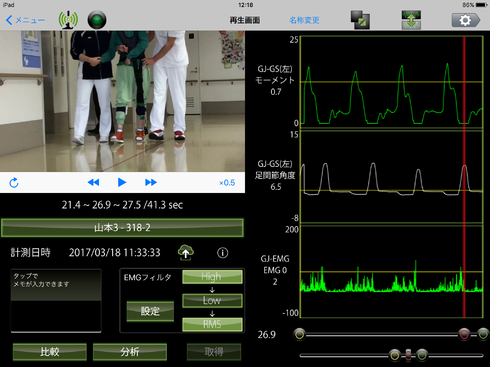490x367 pixels.
Task: Open settings gear button
Action: coord(466,20)
